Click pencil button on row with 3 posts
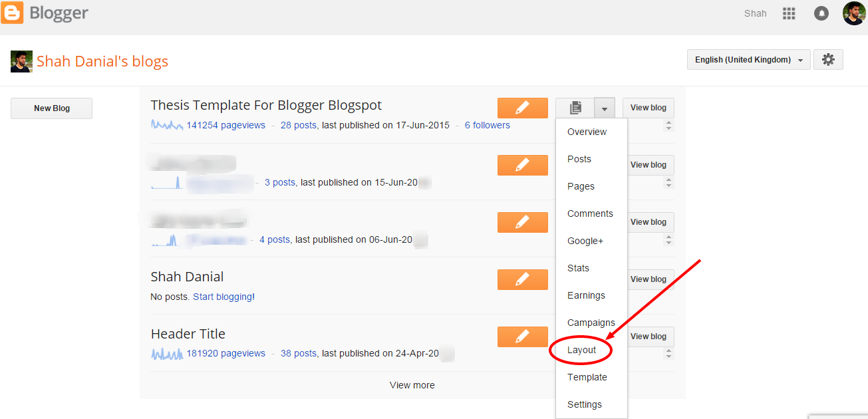The width and height of the screenshot is (868, 419). 523,165
